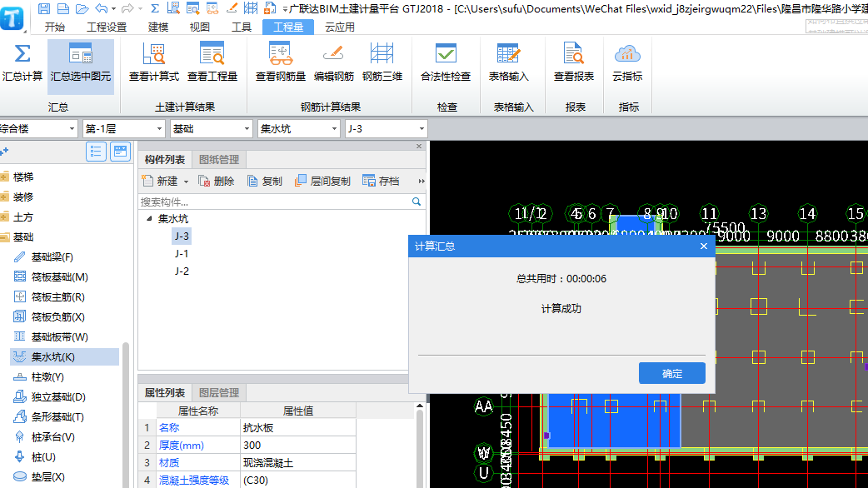Show more toolbar options chevron
The height and width of the screenshot is (488, 868).
422,181
